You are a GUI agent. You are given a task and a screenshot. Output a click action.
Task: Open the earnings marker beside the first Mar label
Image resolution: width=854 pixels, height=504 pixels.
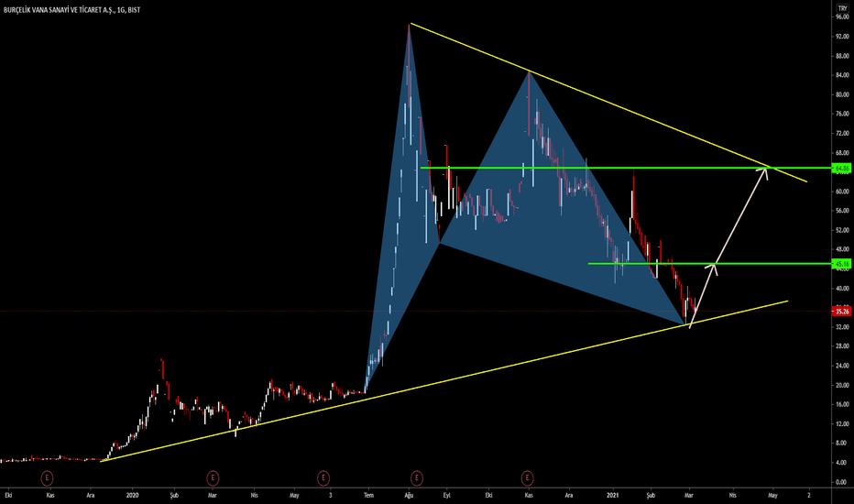[x=213, y=478]
